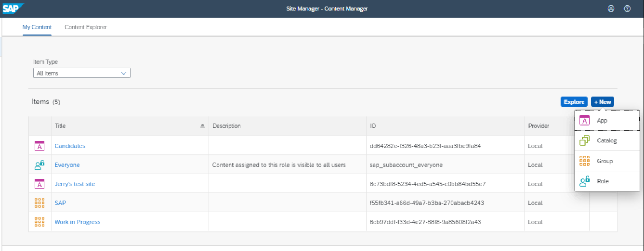Click app icon beside Jerry's test site
This screenshot has width=644, height=251.
click(39, 184)
